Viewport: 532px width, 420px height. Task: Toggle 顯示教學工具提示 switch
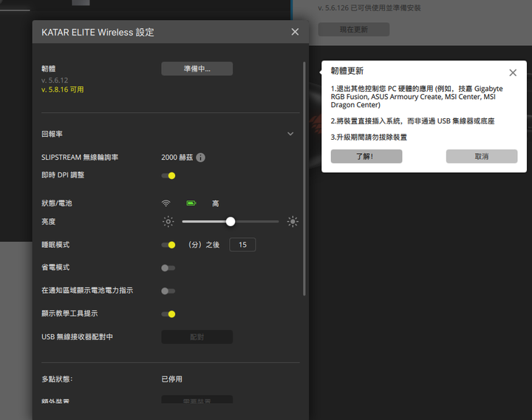coord(168,314)
